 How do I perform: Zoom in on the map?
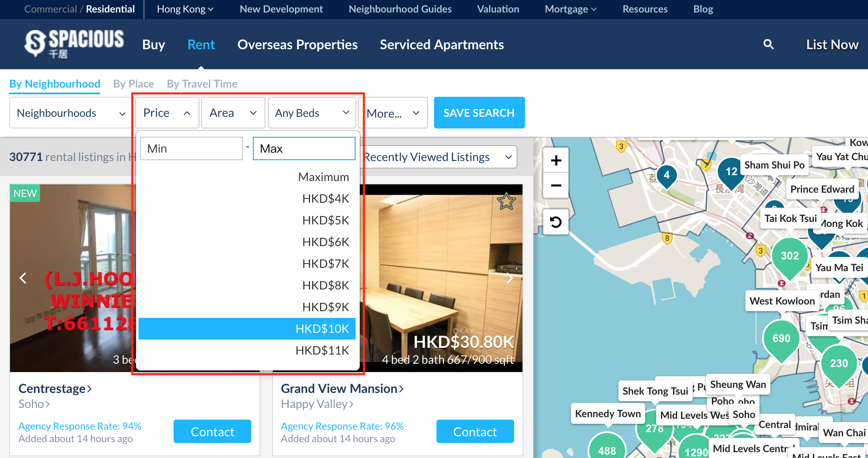pos(556,161)
